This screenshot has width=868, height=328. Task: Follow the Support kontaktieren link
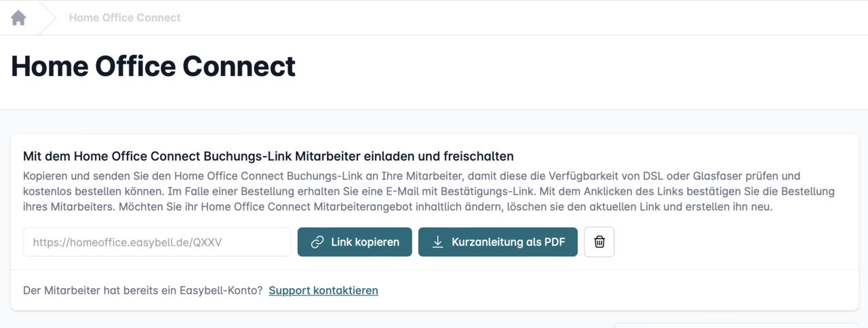click(323, 291)
